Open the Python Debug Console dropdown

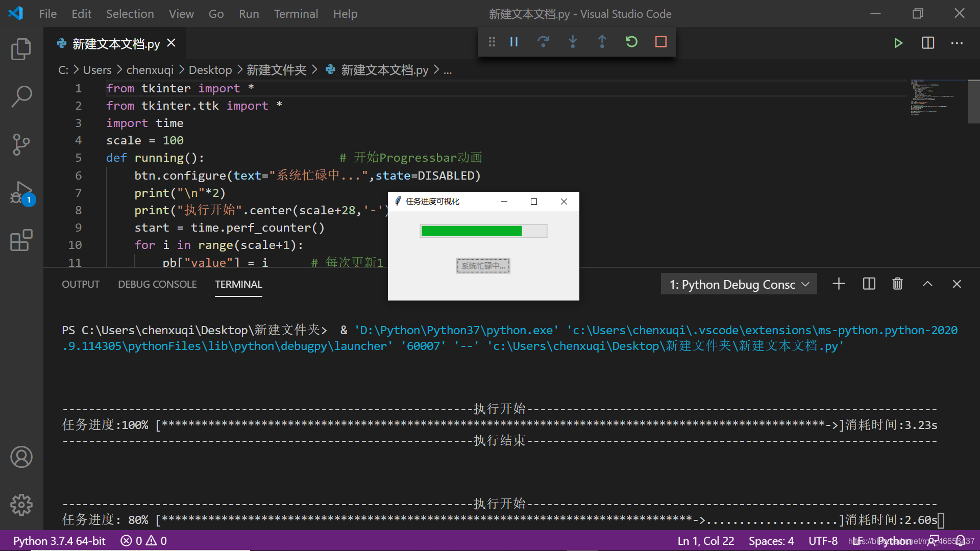[x=739, y=284]
